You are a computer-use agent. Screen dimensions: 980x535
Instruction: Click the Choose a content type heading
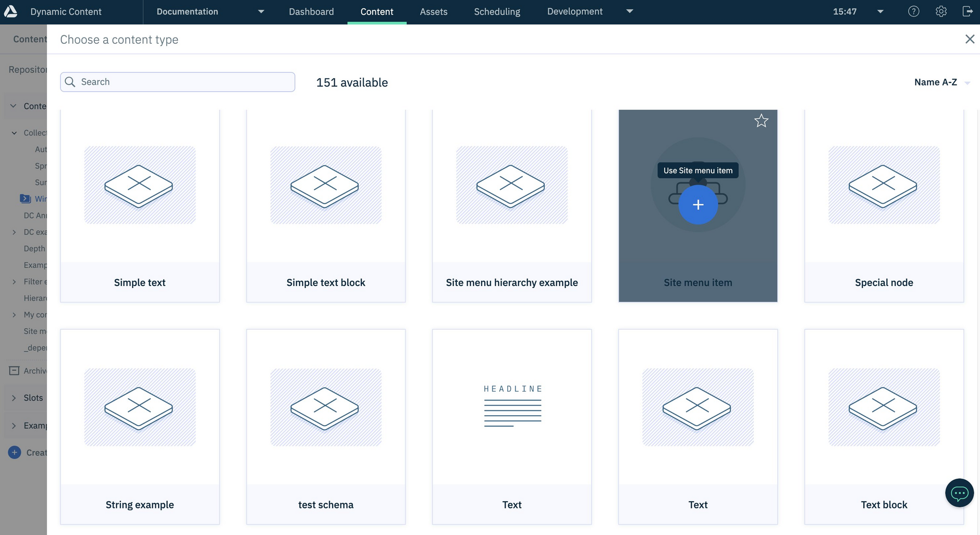tap(119, 40)
